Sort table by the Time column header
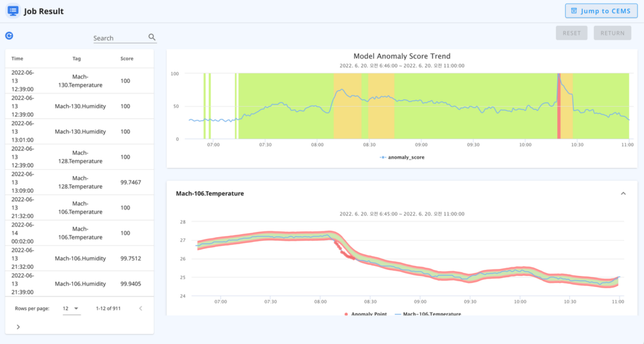The width and height of the screenshot is (644, 344). click(x=18, y=58)
